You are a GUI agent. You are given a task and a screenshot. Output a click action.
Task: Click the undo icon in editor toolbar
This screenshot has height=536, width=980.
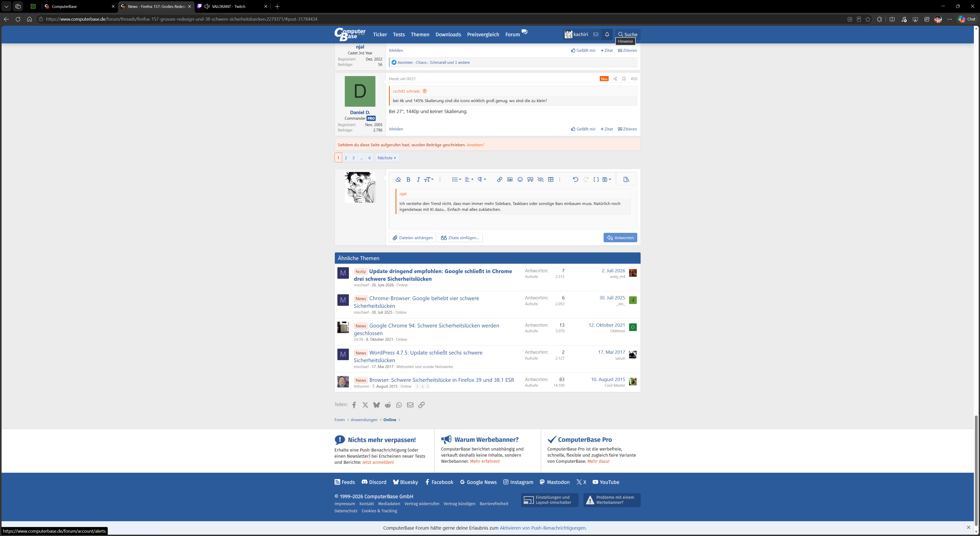575,179
